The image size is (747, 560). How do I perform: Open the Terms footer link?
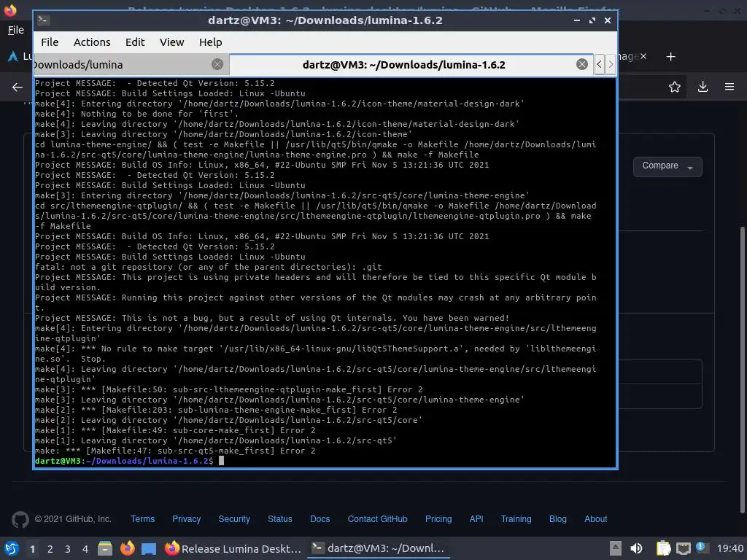(142, 519)
